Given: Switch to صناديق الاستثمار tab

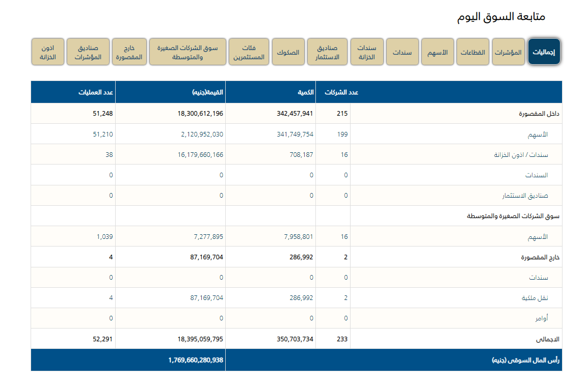Looking at the screenshot, I should (x=328, y=52).
